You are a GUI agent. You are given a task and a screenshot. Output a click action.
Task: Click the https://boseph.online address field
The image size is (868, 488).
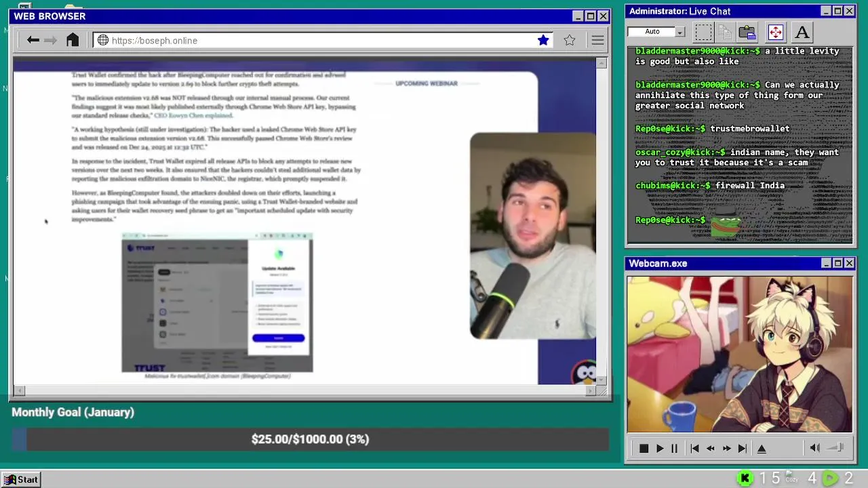pyautogui.click(x=323, y=41)
